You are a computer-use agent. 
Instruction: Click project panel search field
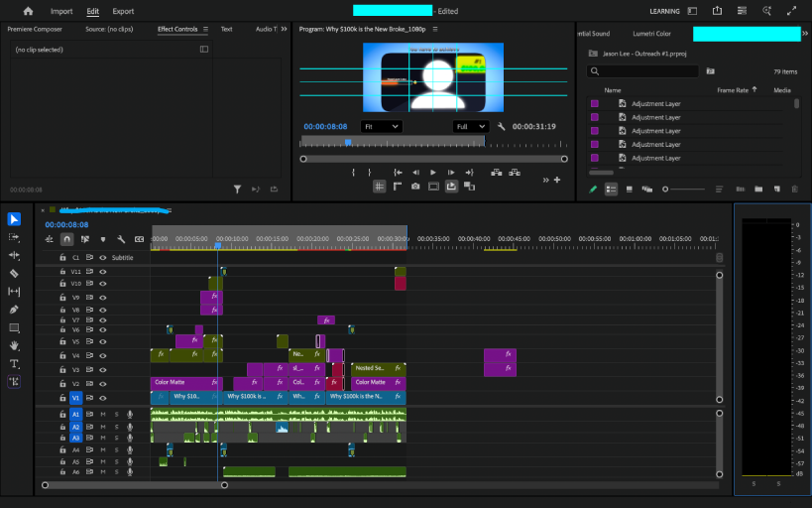[642, 71]
